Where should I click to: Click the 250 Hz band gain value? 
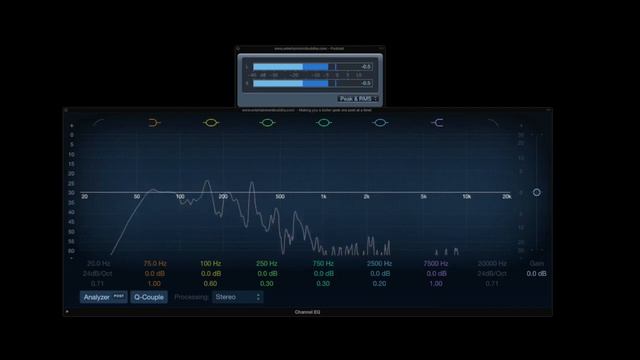point(267,273)
